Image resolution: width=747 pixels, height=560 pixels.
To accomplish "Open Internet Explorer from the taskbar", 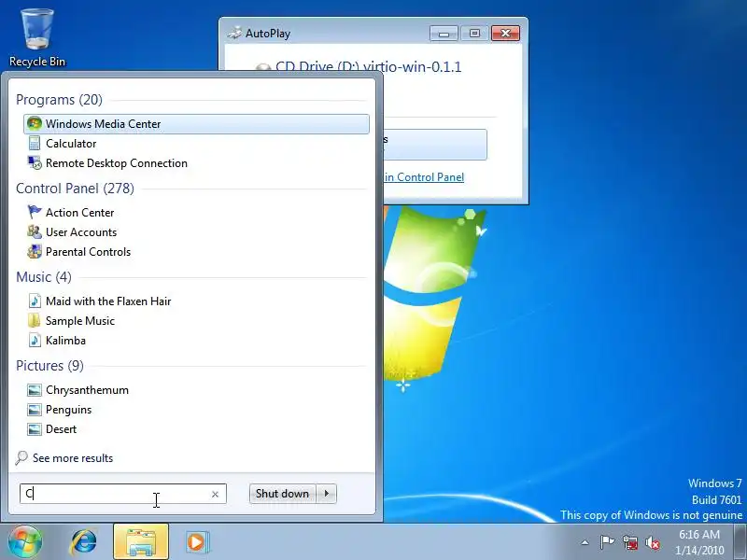I will pyautogui.click(x=83, y=542).
